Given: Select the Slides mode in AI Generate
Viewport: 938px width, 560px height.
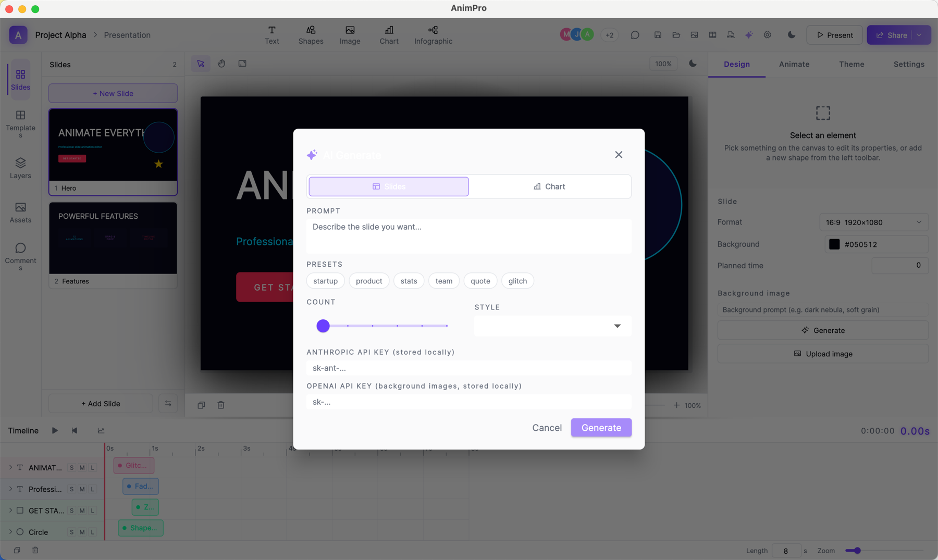Looking at the screenshot, I should 389,186.
